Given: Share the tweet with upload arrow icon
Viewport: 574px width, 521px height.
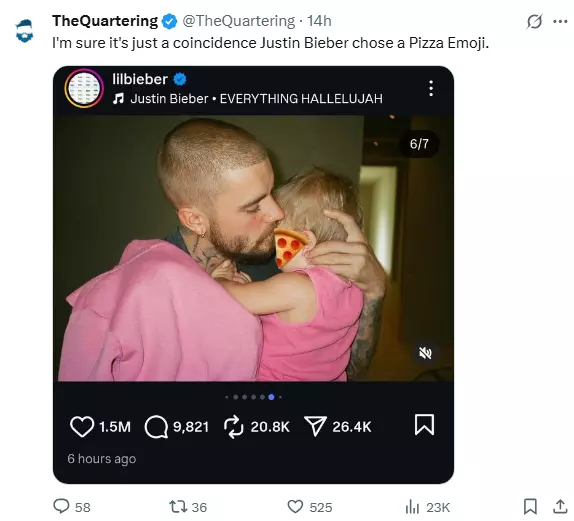Looking at the screenshot, I should pyautogui.click(x=560, y=507).
